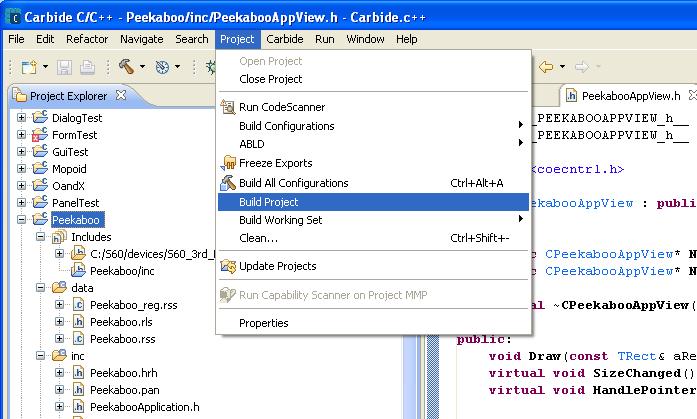Click the GuiTest project folder icon
The height and width of the screenshot is (419, 697).
pyautogui.click(x=40, y=151)
